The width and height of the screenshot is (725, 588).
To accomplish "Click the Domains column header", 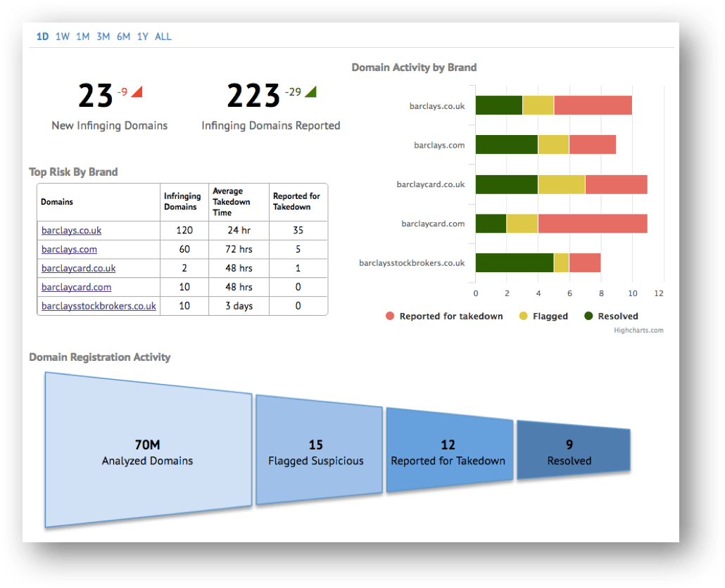I will (x=99, y=202).
